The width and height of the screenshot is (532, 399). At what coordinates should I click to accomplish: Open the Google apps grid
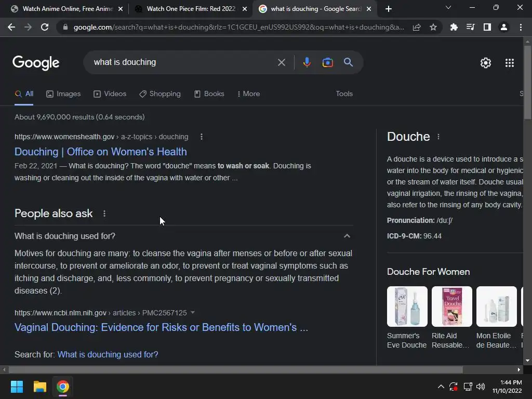(x=510, y=63)
